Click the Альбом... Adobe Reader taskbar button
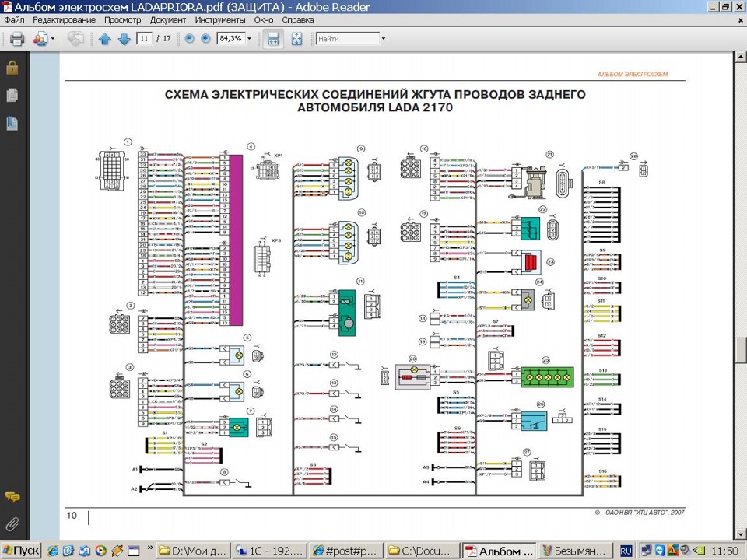The height and width of the screenshot is (560, 747). (x=500, y=551)
